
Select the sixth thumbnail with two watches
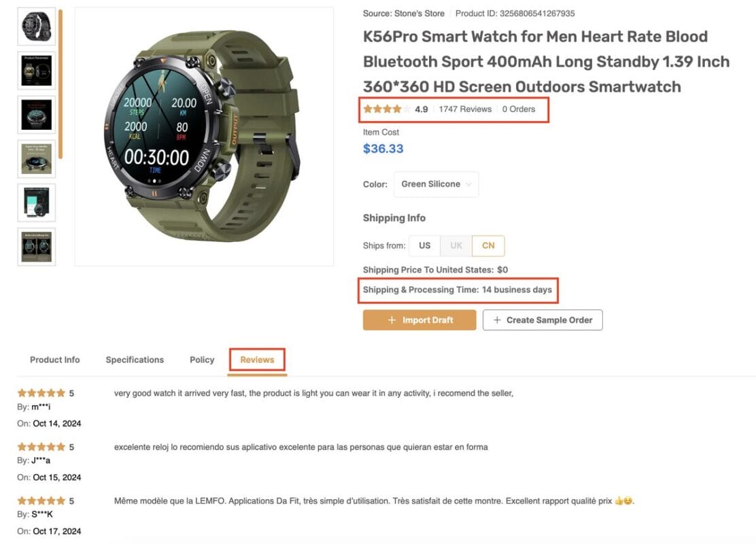tap(36, 246)
